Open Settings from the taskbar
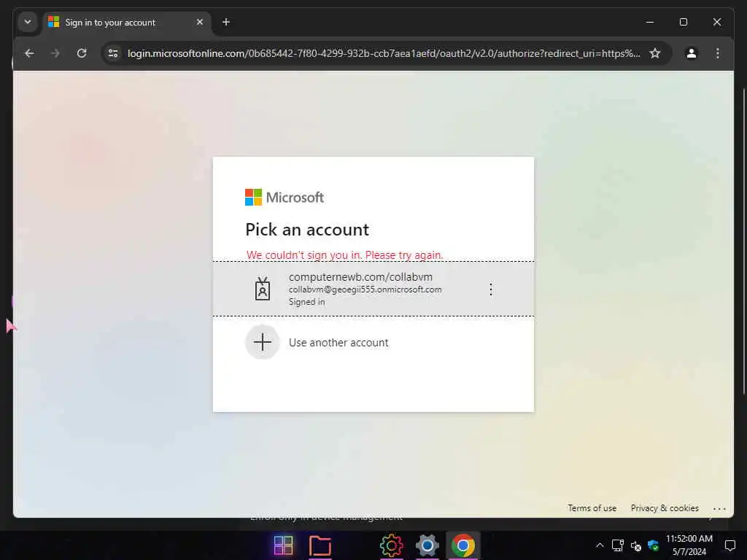The image size is (747, 560). (427, 545)
